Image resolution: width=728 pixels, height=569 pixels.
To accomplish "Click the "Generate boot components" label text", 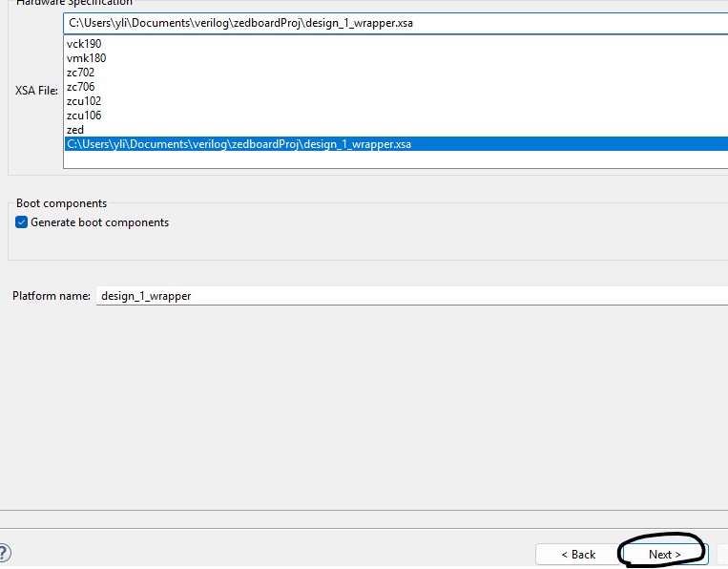I will (x=99, y=222).
